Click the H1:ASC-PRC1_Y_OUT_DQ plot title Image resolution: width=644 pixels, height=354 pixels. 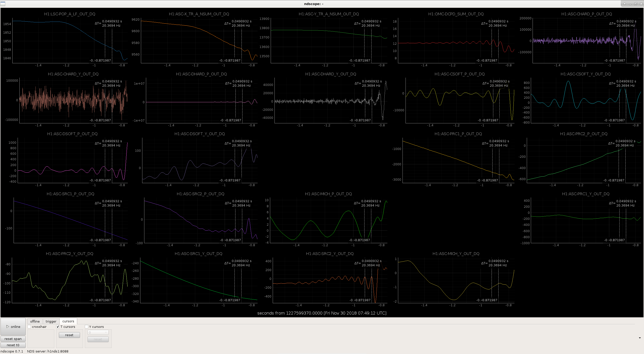pos(586,194)
